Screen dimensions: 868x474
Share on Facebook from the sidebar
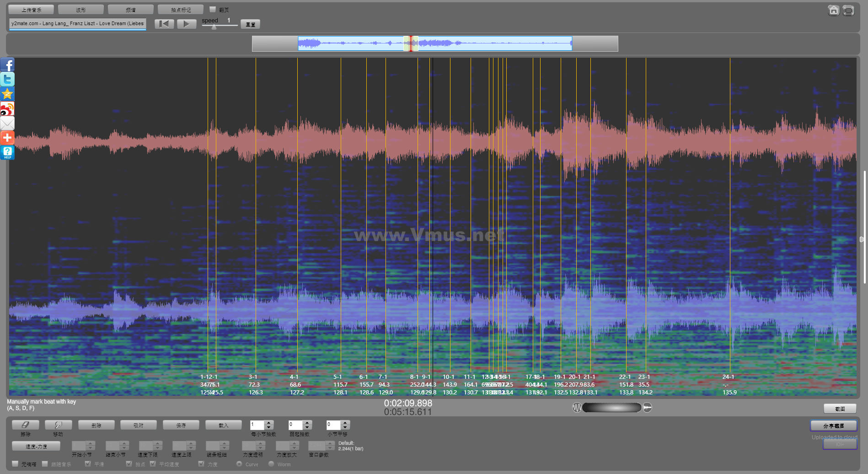(x=7, y=65)
